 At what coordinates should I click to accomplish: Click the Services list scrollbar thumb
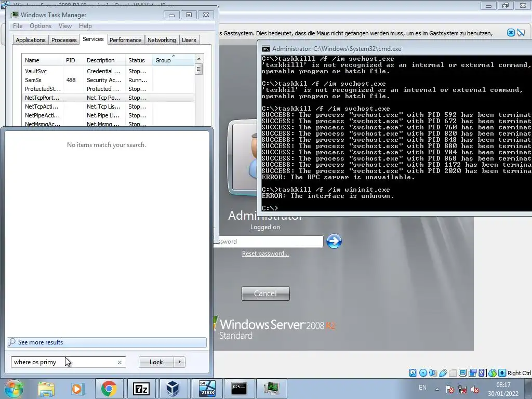point(199,70)
